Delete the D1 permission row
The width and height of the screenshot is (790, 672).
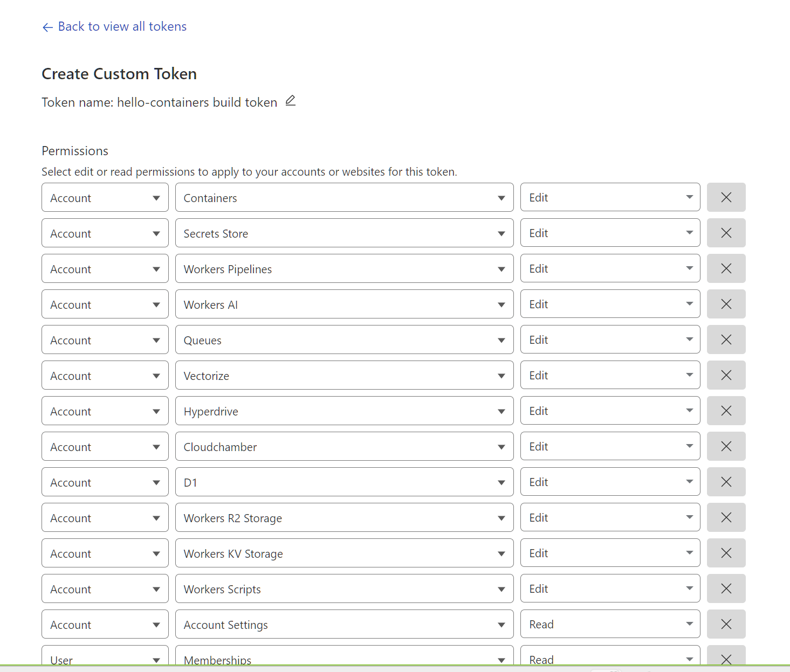tap(726, 482)
